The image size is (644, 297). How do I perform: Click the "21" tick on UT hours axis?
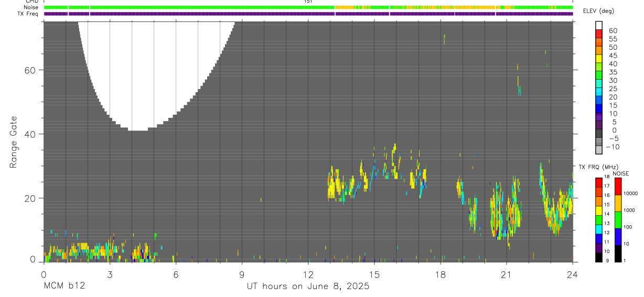point(507,274)
